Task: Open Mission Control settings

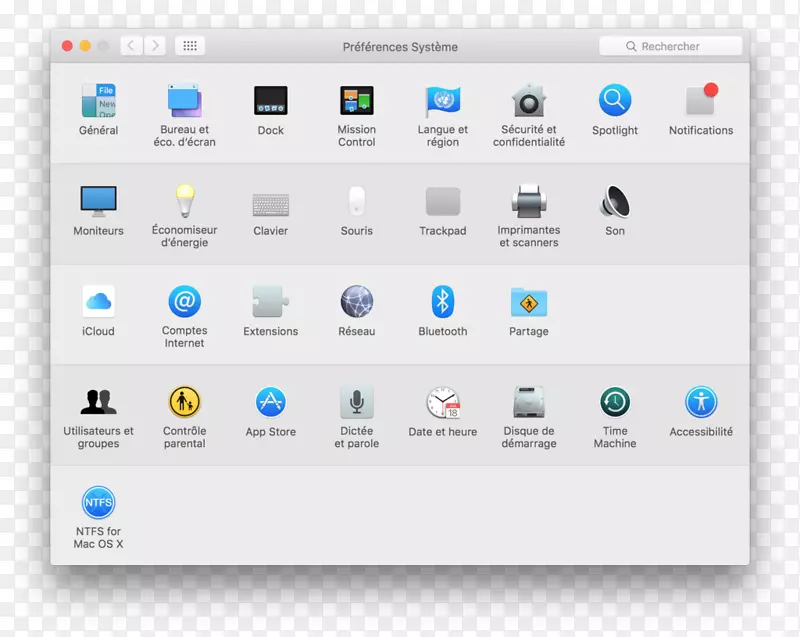Action: tap(357, 102)
